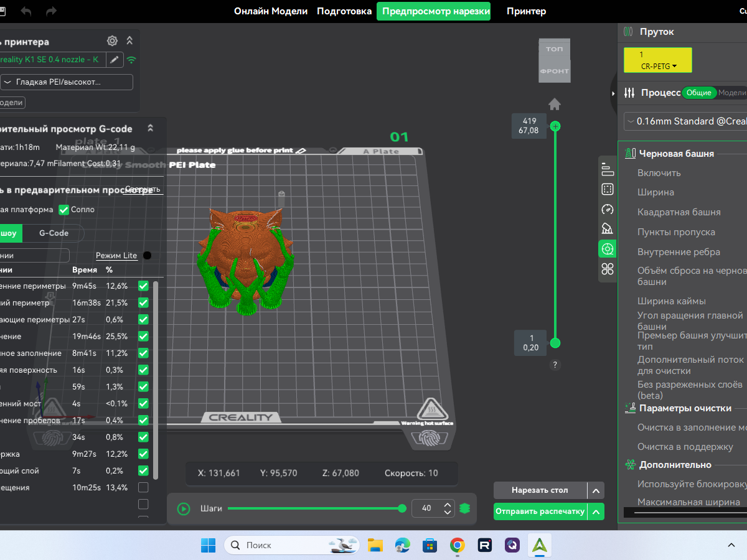The image size is (747, 560).
Task: Switch to the Подготовка tab
Action: click(x=344, y=11)
